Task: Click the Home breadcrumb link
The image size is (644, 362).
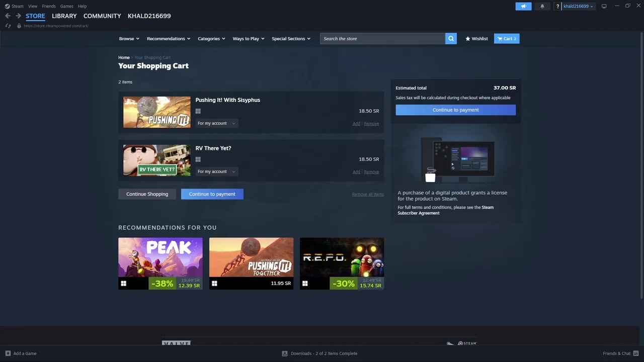Action: [x=124, y=57]
